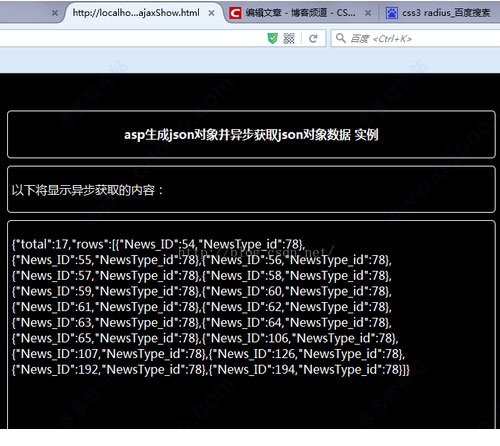Screen dimensions: 500x446
Task: Click the Baidu paw favicon on the tab
Action: (x=392, y=13)
